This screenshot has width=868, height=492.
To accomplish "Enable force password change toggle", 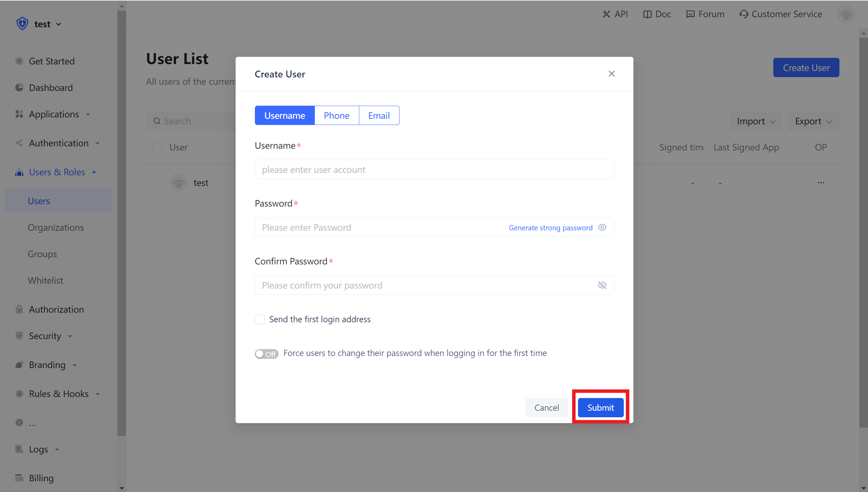I will pos(266,354).
